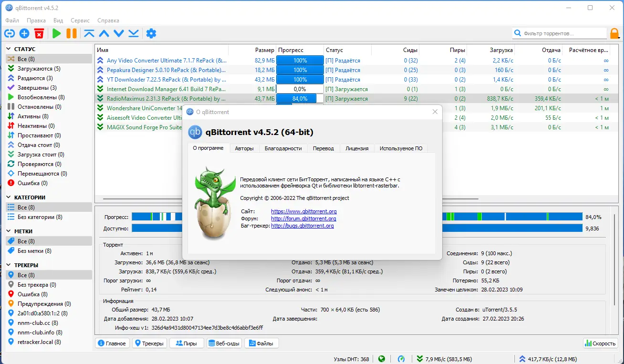Switch to the Благодарности tab in the dialog
Image resolution: width=624 pixels, height=364 pixels.
point(283,148)
